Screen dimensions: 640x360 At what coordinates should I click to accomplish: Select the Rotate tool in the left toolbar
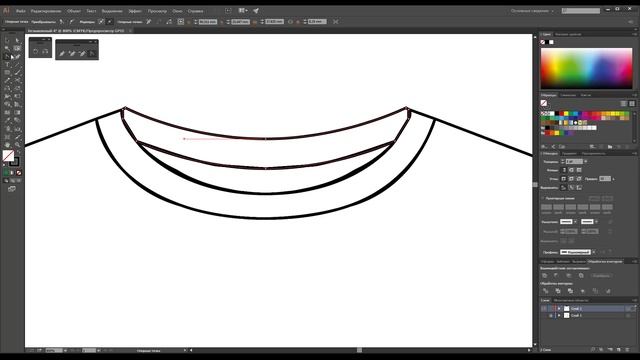pos(7,88)
